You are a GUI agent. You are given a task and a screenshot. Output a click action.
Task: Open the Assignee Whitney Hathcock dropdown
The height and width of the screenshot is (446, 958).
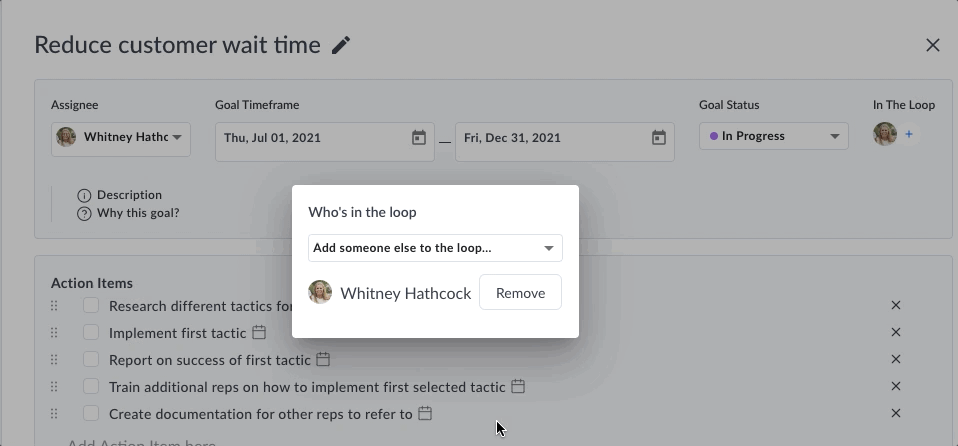pyautogui.click(x=121, y=139)
